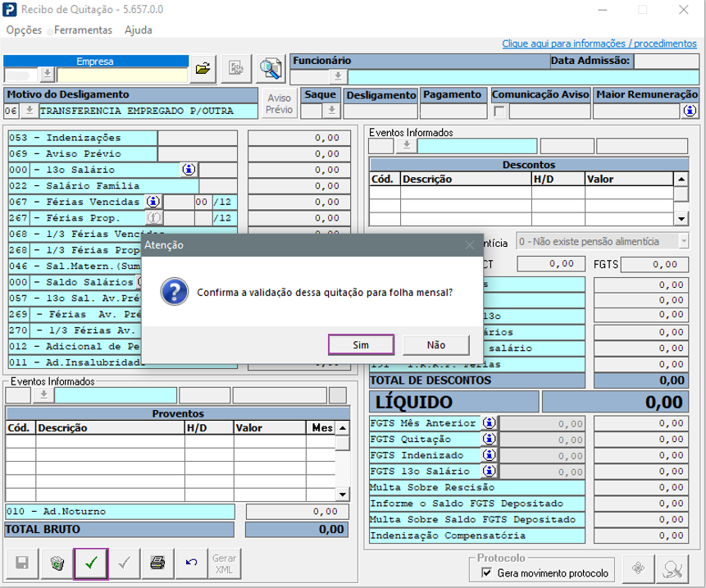
Task: Click the trash bin delete icon
Action: tap(57, 563)
